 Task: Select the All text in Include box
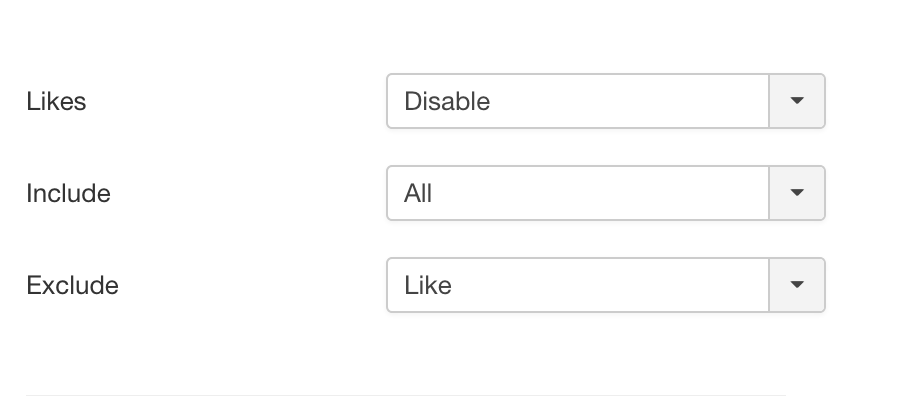418,194
